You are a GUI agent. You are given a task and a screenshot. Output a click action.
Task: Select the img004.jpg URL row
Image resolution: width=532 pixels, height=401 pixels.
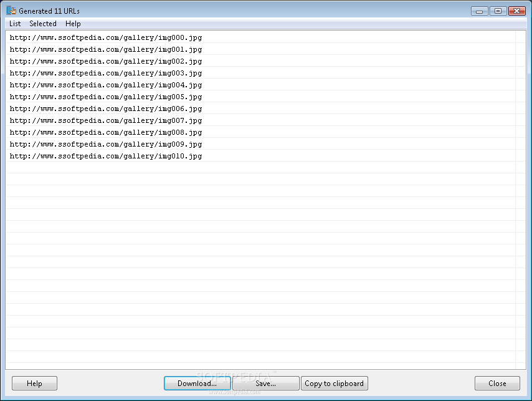pos(260,85)
